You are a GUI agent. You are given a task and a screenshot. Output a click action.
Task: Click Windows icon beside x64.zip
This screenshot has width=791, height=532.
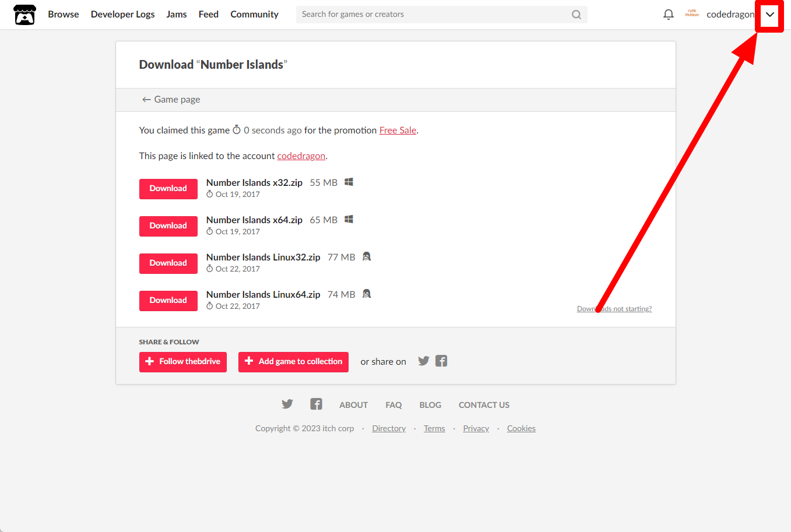tap(349, 220)
